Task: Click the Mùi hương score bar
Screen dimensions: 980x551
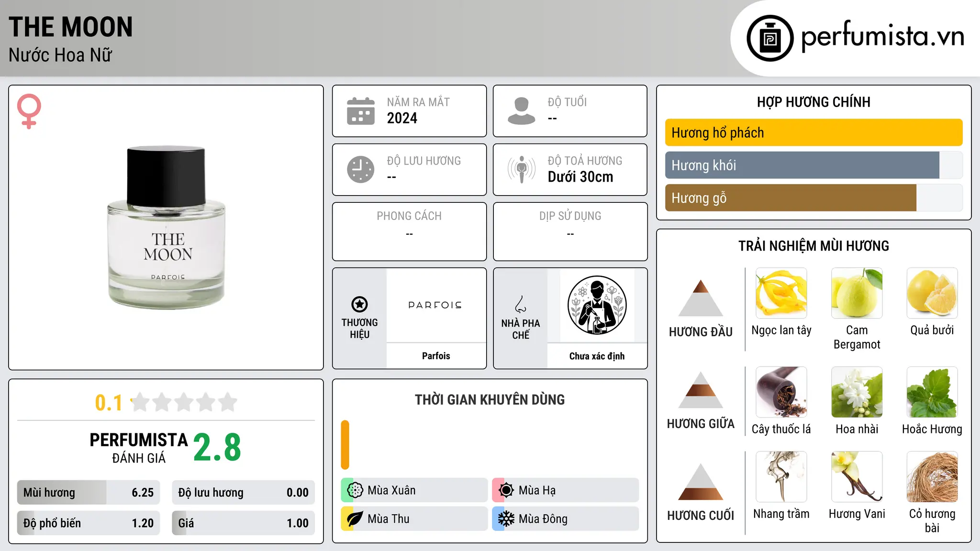Action: pos(89,493)
